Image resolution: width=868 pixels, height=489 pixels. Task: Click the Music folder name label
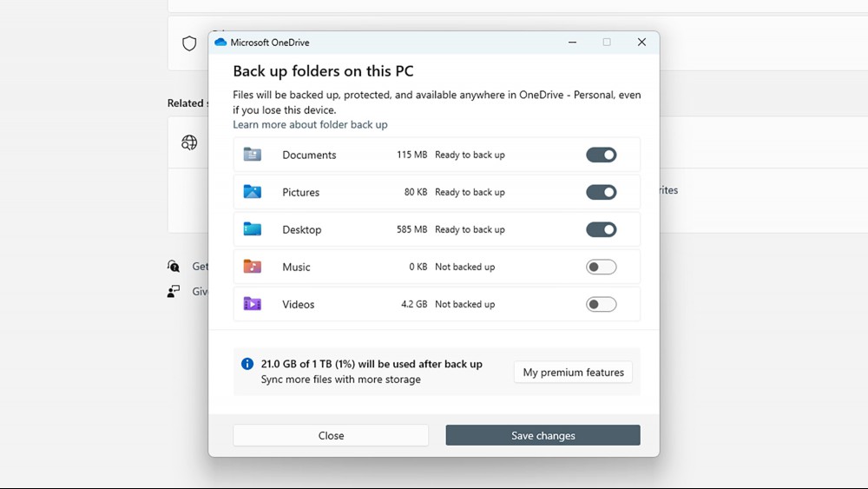[x=296, y=267]
